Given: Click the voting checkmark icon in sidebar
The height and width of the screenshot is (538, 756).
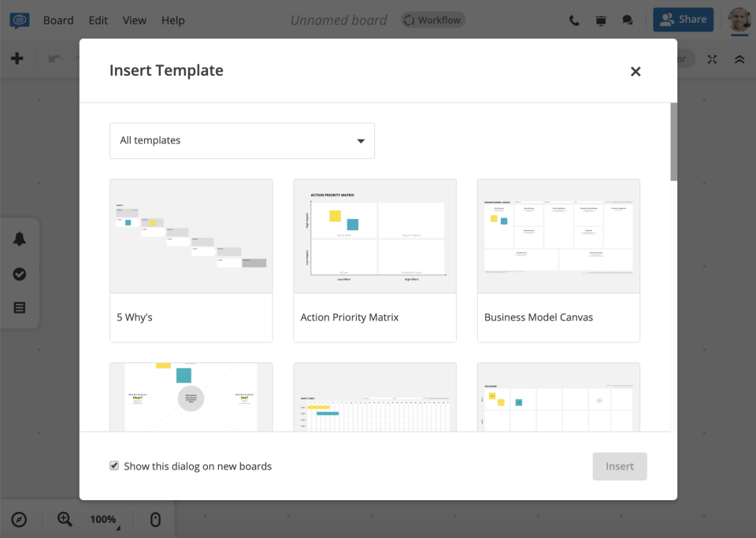Looking at the screenshot, I should tap(19, 274).
